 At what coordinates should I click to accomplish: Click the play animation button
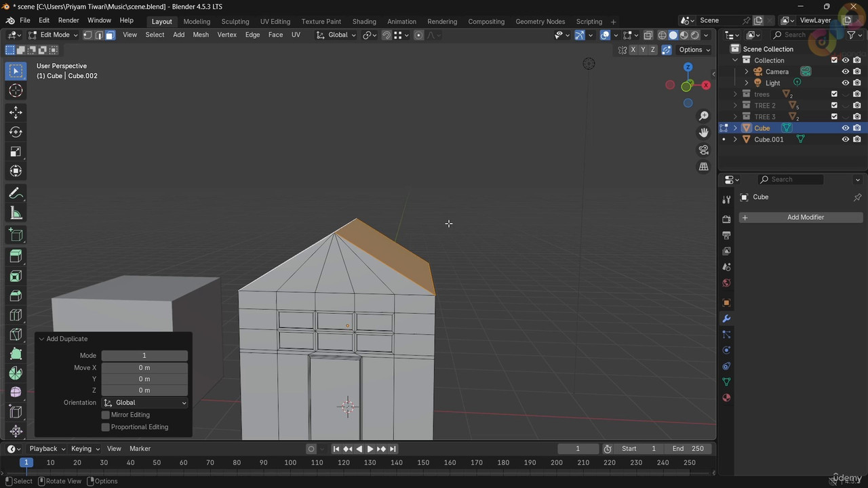click(x=370, y=449)
